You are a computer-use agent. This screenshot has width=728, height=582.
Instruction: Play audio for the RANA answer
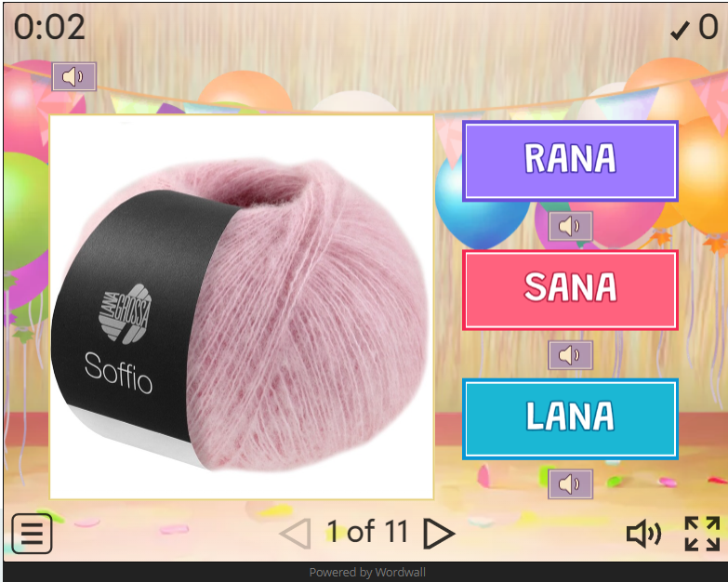[570, 226]
